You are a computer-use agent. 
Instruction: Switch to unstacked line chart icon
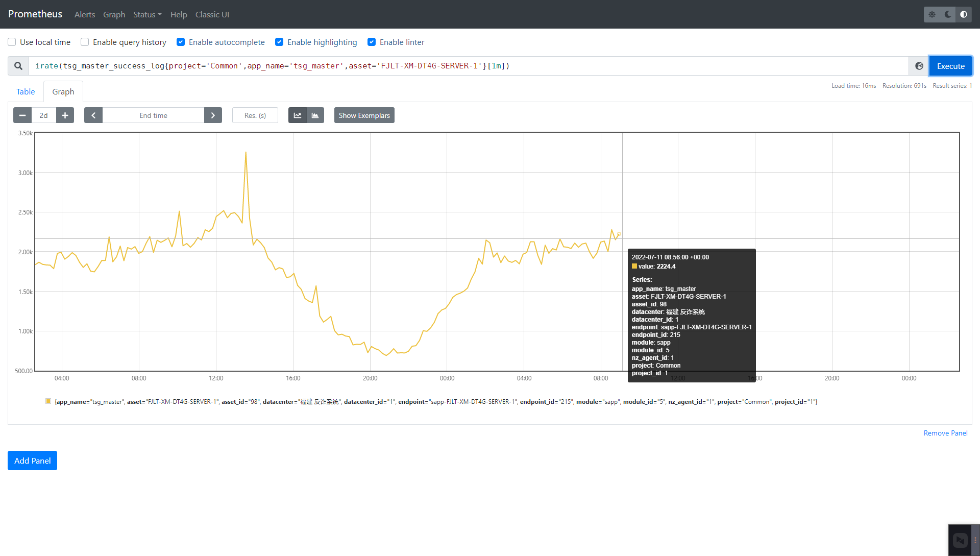[x=298, y=115]
